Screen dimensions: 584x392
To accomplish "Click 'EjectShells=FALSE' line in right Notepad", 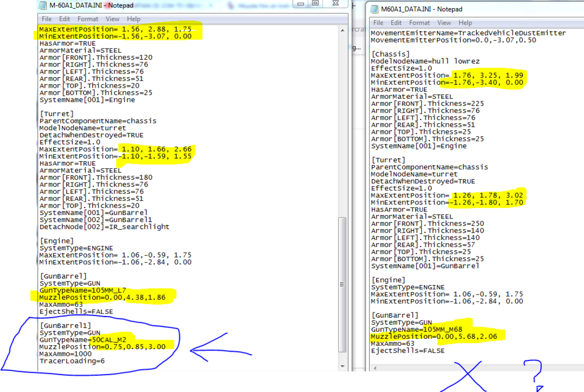I will (x=408, y=351).
